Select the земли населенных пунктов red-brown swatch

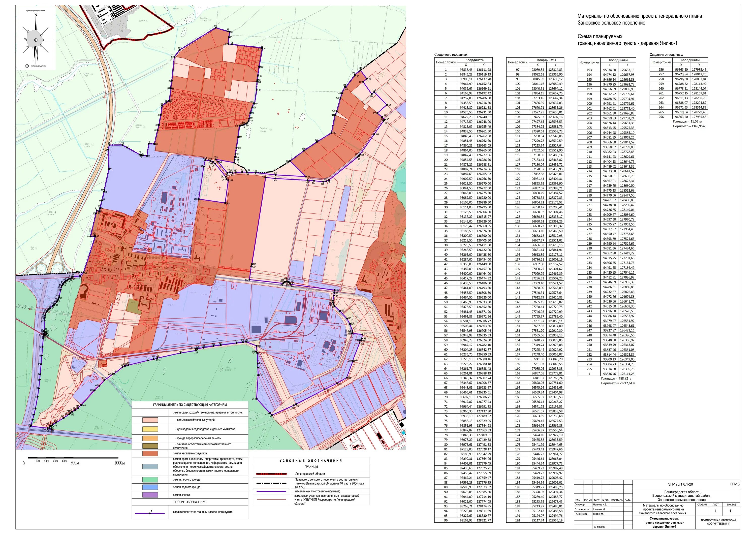pyautogui.click(x=150, y=454)
